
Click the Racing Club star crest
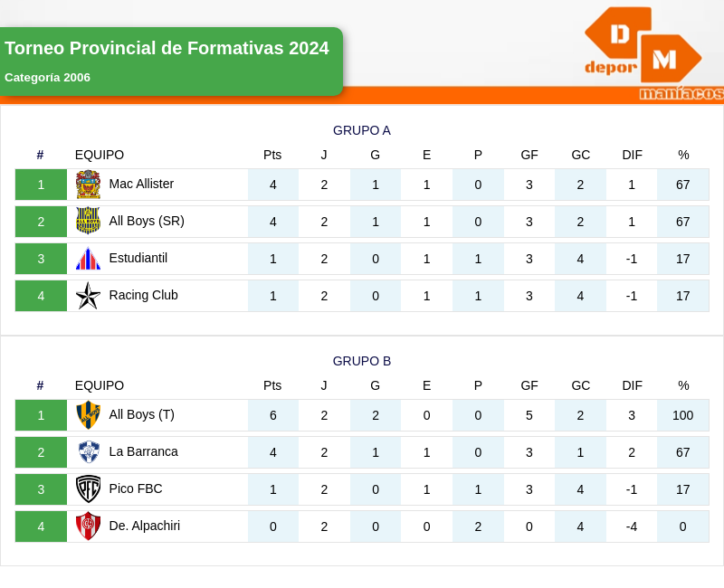click(88, 296)
